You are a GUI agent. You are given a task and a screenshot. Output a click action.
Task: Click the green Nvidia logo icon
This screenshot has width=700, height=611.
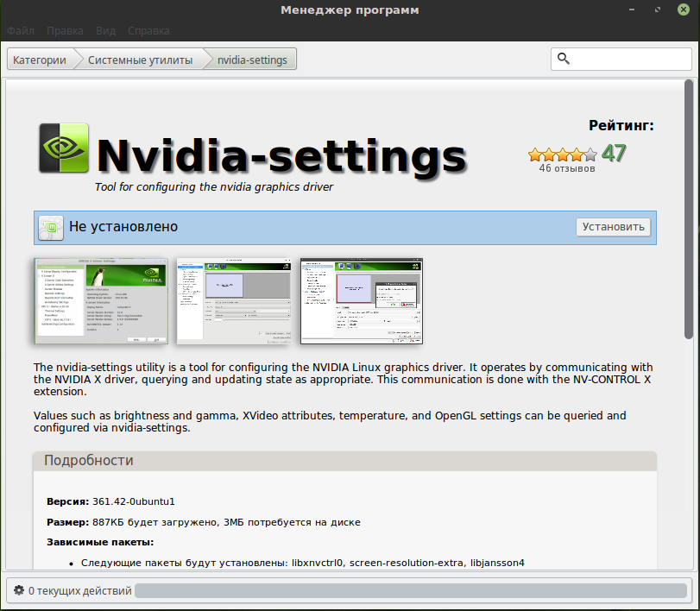coord(64,148)
